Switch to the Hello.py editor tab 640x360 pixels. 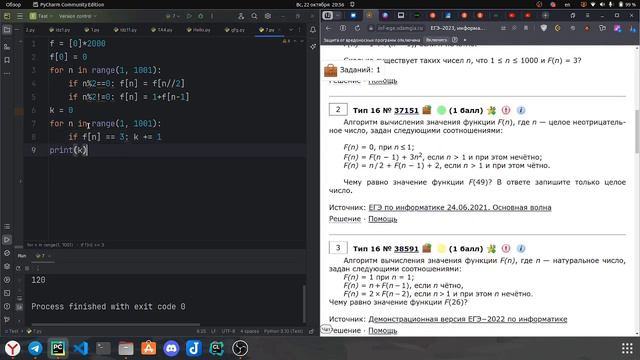199,30
